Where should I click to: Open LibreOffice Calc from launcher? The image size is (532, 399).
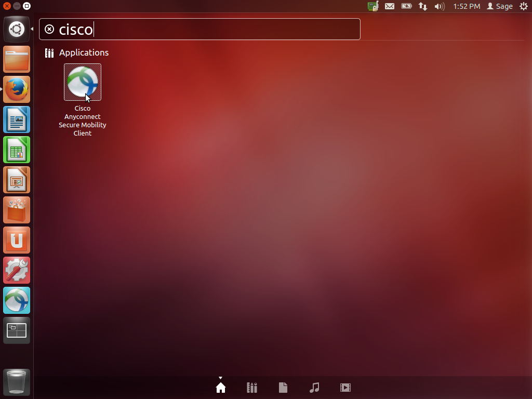[x=17, y=150]
